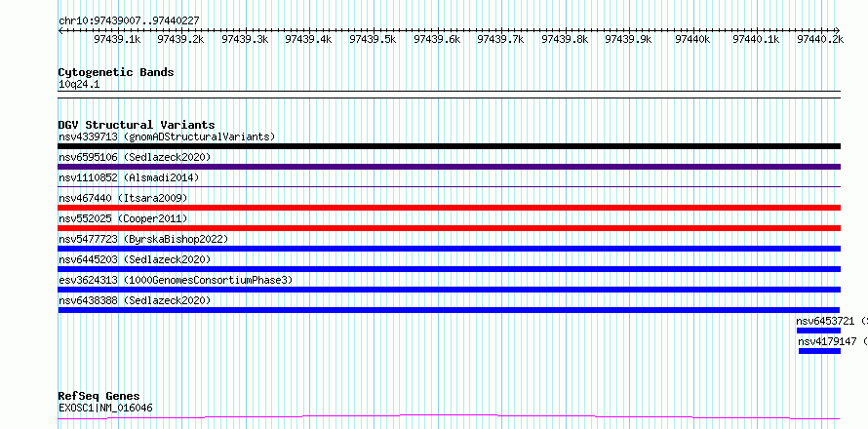
Task: Select variant label nsv5477723 (ByrskaBishop2022)
Action: (144, 239)
